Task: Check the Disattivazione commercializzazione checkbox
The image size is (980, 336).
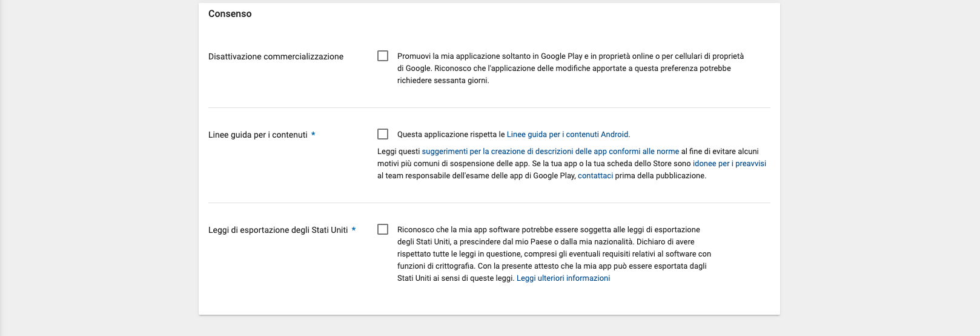Action: (x=383, y=56)
